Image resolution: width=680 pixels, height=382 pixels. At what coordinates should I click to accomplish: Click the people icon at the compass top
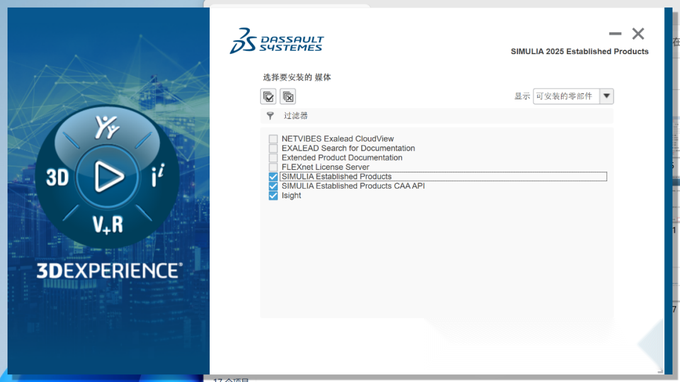pyautogui.click(x=107, y=127)
